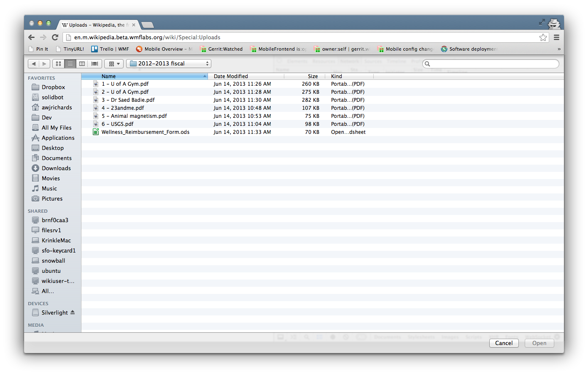The image size is (588, 375).
Task: Navigate back in the file dialog
Action: point(34,64)
